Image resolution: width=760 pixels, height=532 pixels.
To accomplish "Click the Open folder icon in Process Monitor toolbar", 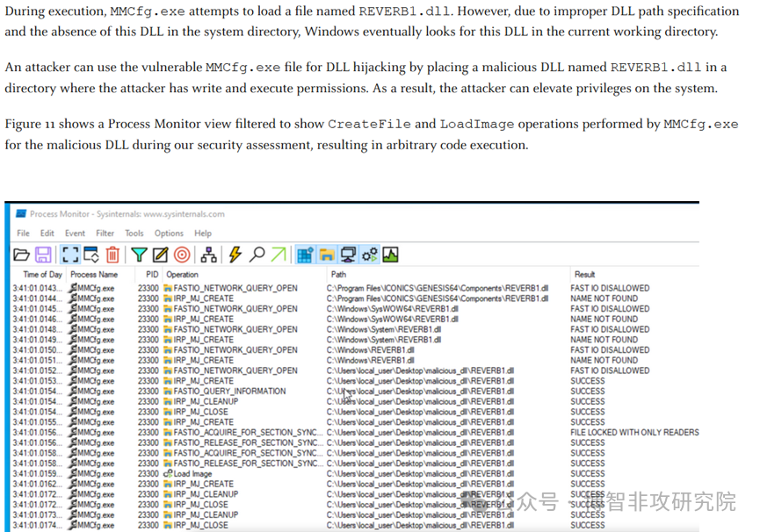I will 21,255.
